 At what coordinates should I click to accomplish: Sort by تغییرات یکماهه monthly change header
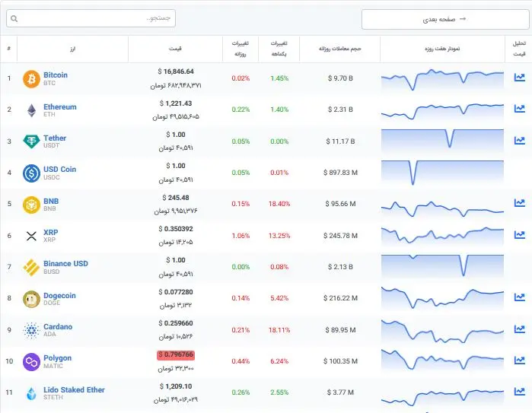[279, 49]
